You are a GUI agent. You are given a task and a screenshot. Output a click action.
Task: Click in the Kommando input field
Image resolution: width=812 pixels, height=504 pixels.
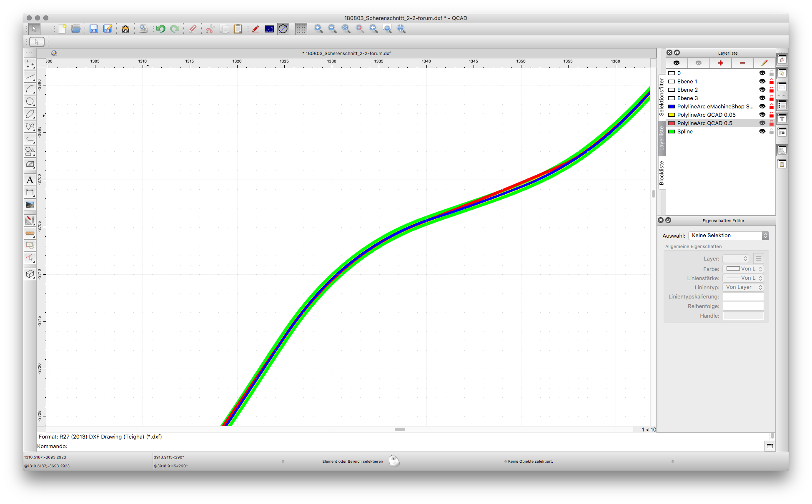click(415, 446)
